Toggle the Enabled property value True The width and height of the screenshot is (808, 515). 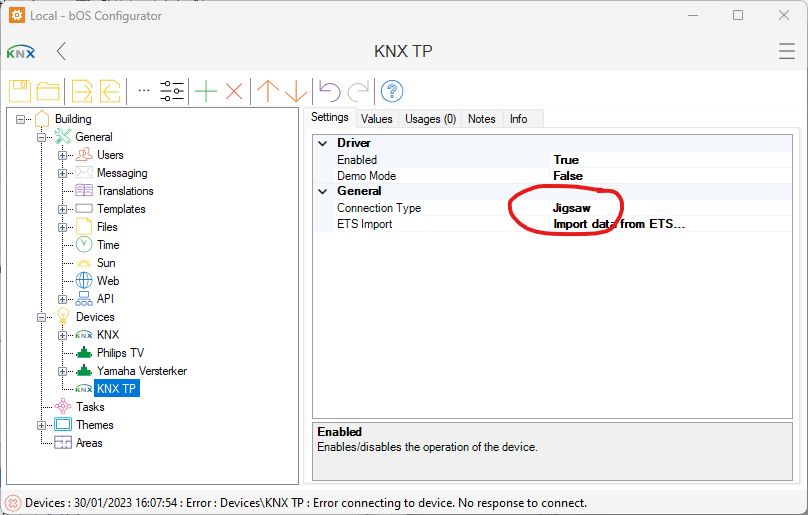pos(566,160)
